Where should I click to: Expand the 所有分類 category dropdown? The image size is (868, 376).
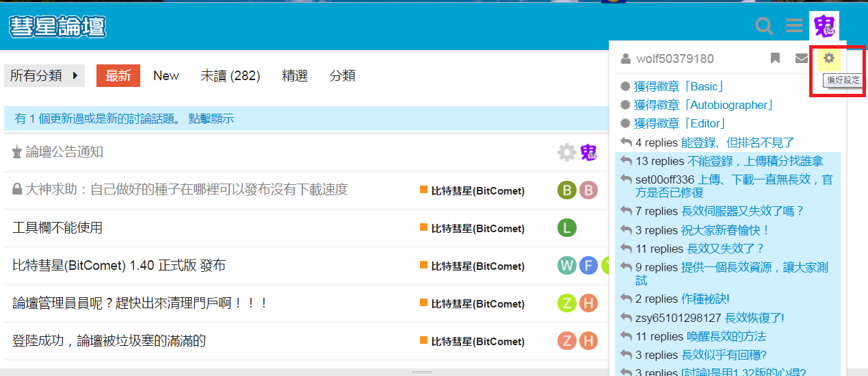[x=44, y=76]
